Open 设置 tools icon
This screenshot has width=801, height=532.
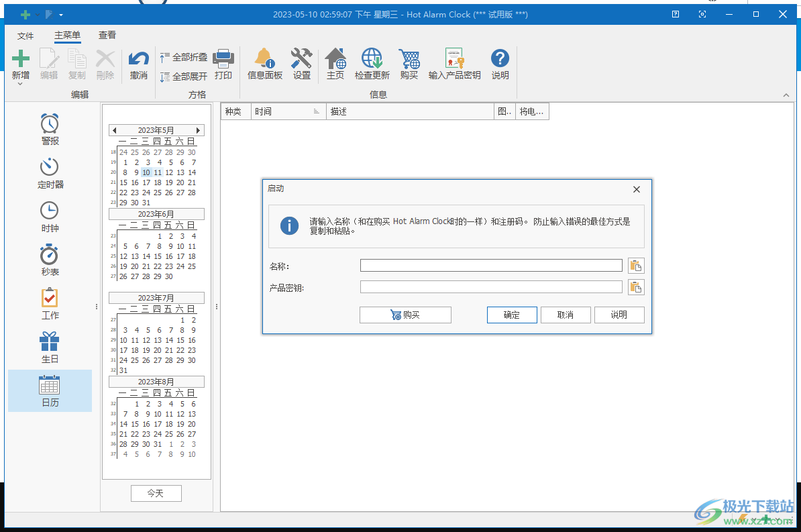(301, 58)
